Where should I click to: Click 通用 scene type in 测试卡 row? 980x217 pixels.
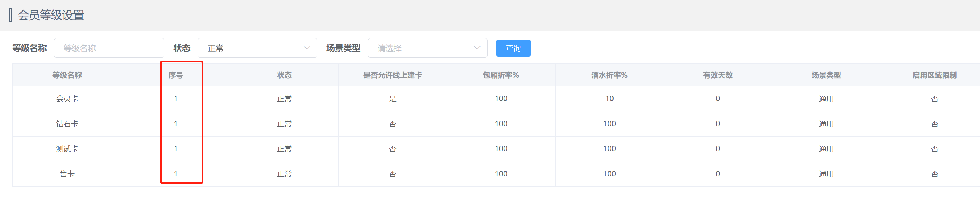(826, 148)
